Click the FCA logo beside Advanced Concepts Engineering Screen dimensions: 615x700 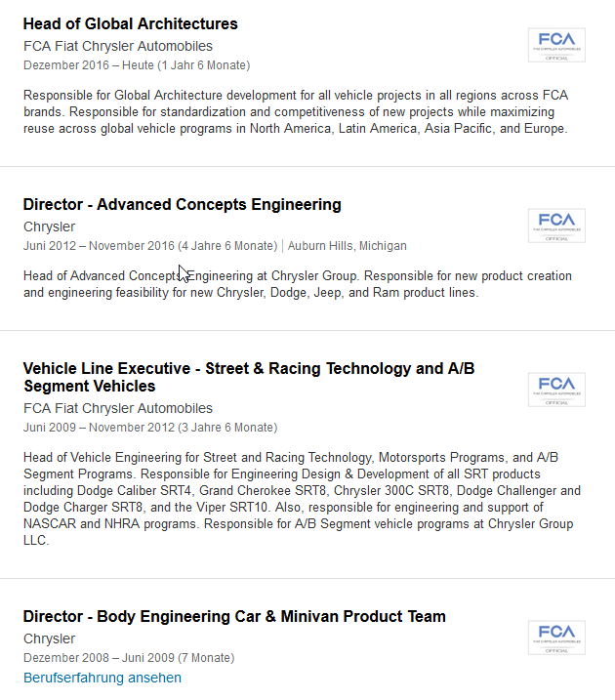pos(556,226)
